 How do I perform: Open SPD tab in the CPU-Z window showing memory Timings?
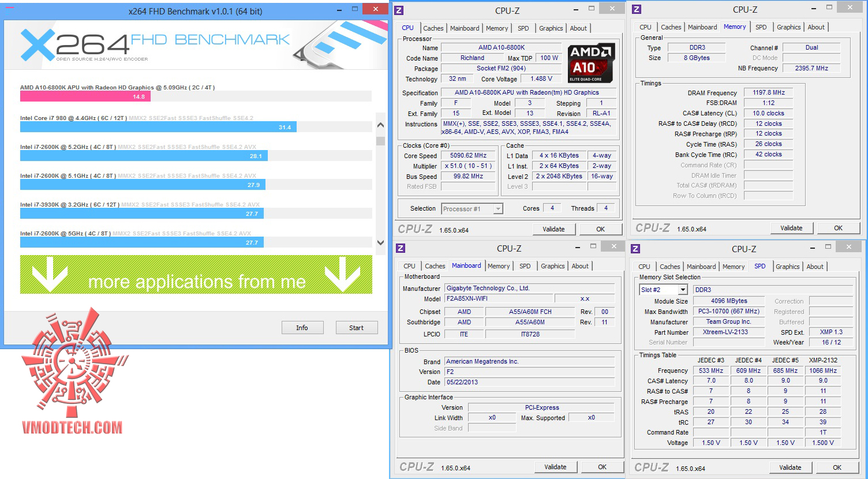(761, 27)
